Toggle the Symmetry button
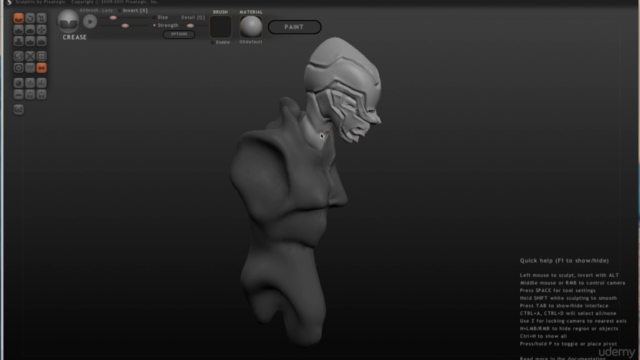The image size is (640, 360). [41, 68]
